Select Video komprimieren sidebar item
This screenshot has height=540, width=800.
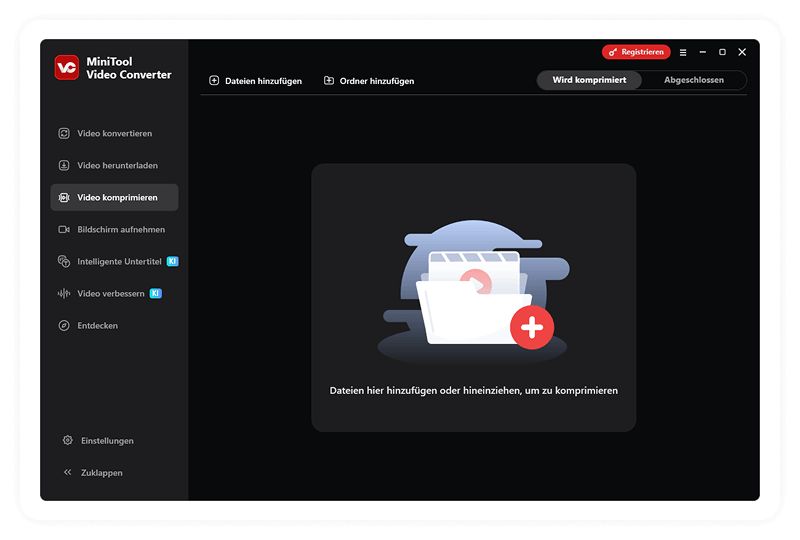[114, 198]
